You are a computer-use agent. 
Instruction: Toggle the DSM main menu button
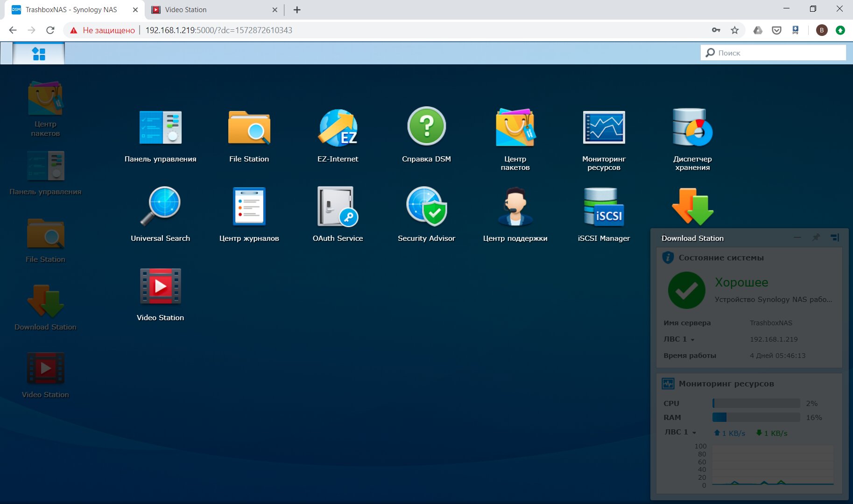click(39, 54)
